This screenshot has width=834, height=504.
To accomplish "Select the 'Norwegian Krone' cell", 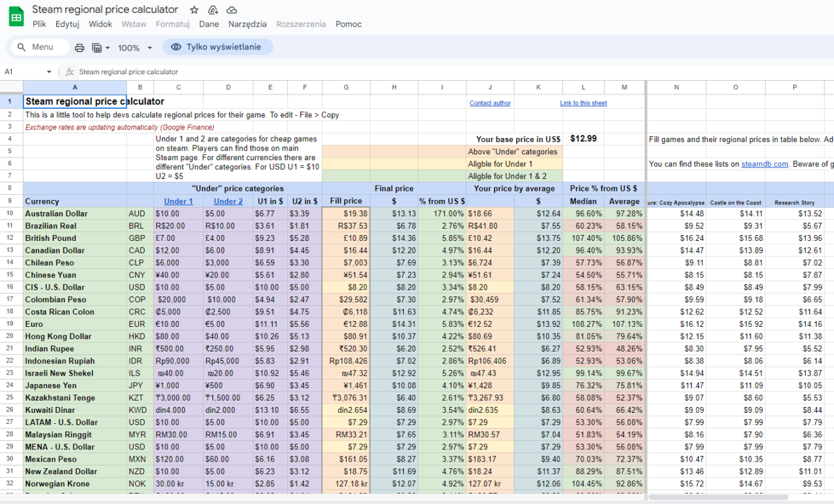I will pos(75,484).
